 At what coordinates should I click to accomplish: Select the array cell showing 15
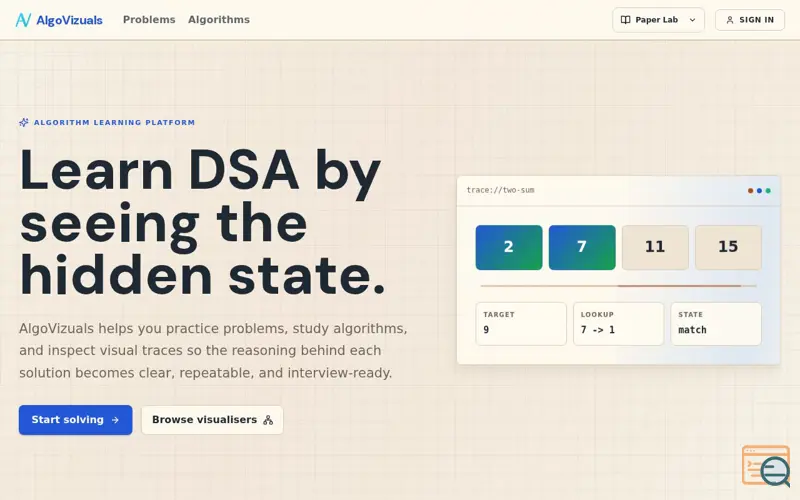[x=729, y=247]
